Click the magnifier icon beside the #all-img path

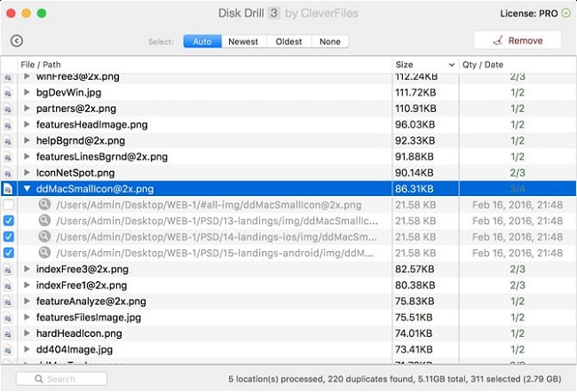point(44,205)
